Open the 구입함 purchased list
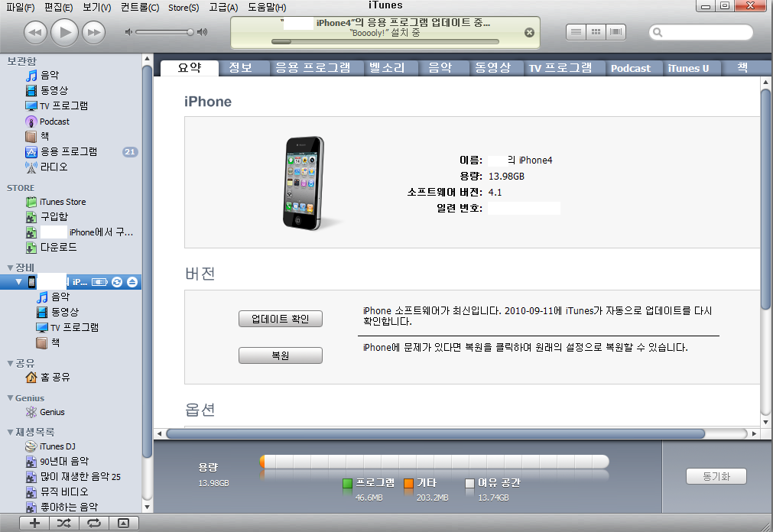 47,216
